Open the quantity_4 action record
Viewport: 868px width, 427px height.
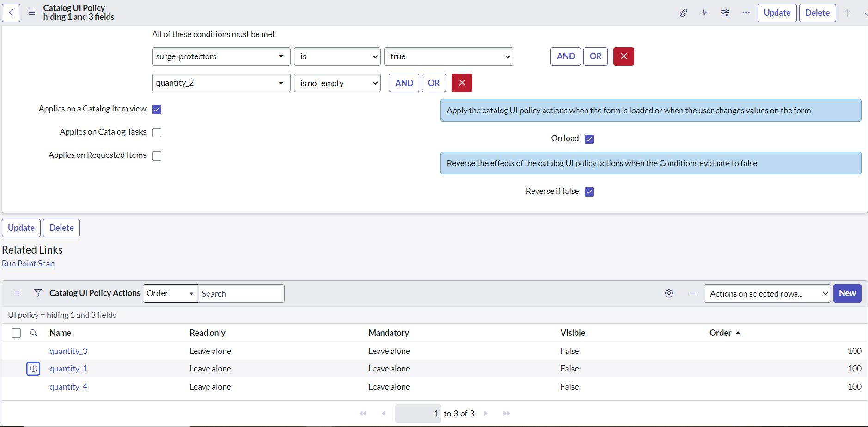click(68, 387)
